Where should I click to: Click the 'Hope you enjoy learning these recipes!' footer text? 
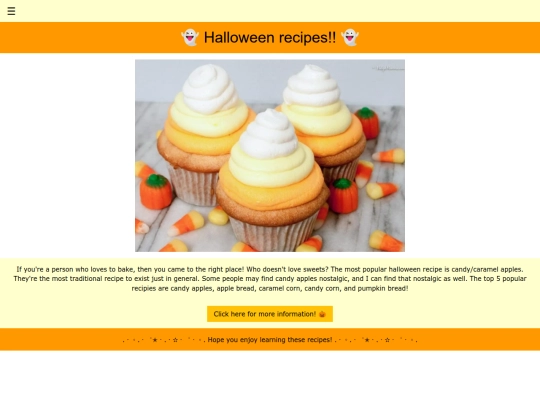coord(270,340)
